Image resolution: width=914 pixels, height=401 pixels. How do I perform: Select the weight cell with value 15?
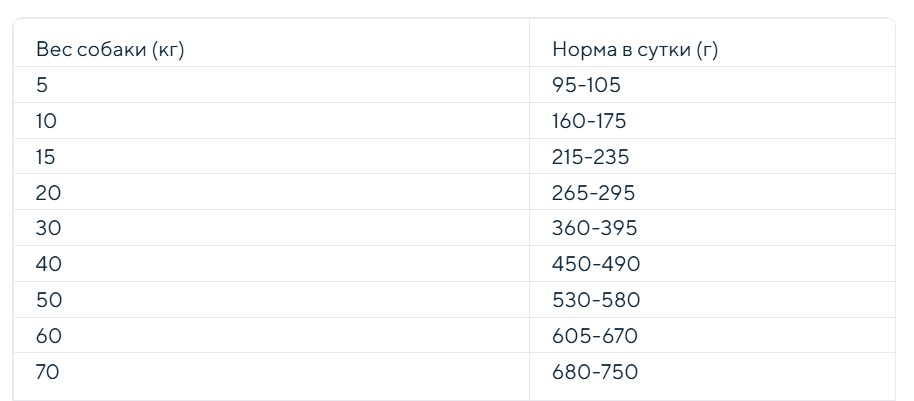point(45,157)
